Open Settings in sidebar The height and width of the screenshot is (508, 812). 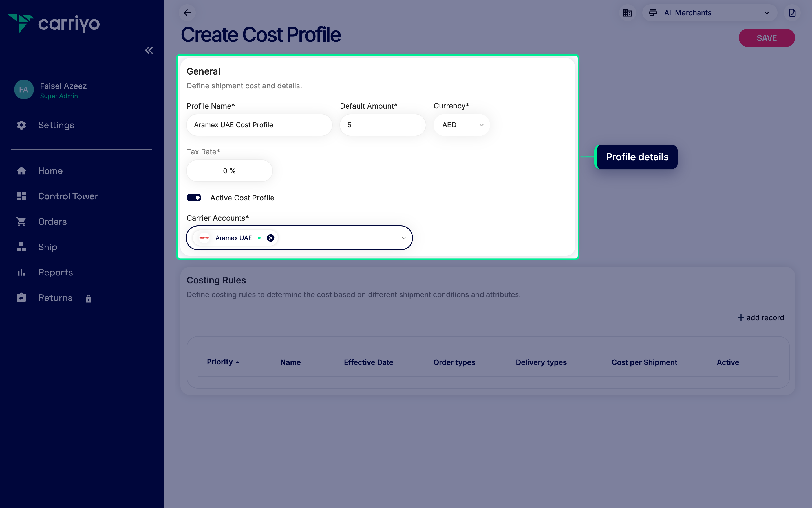click(x=56, y=125)
